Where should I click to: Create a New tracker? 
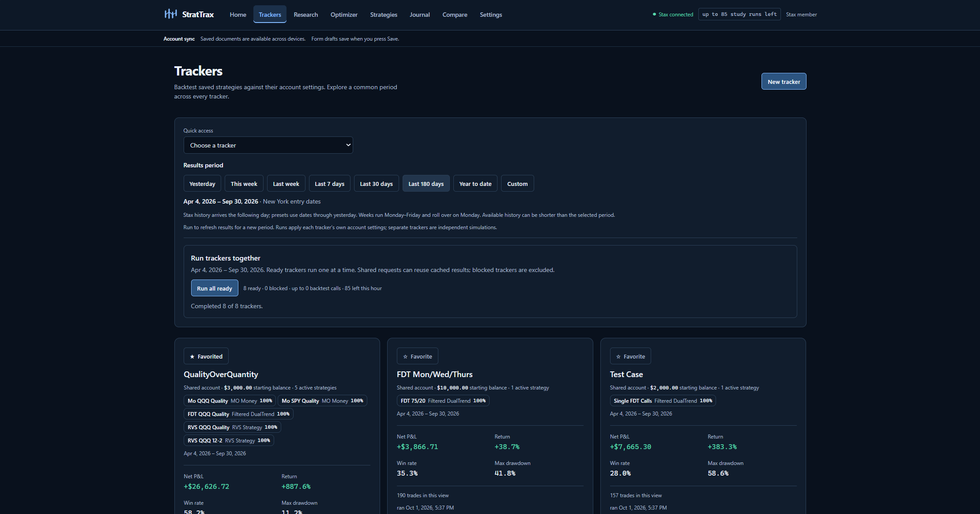(x=784, y=82)
